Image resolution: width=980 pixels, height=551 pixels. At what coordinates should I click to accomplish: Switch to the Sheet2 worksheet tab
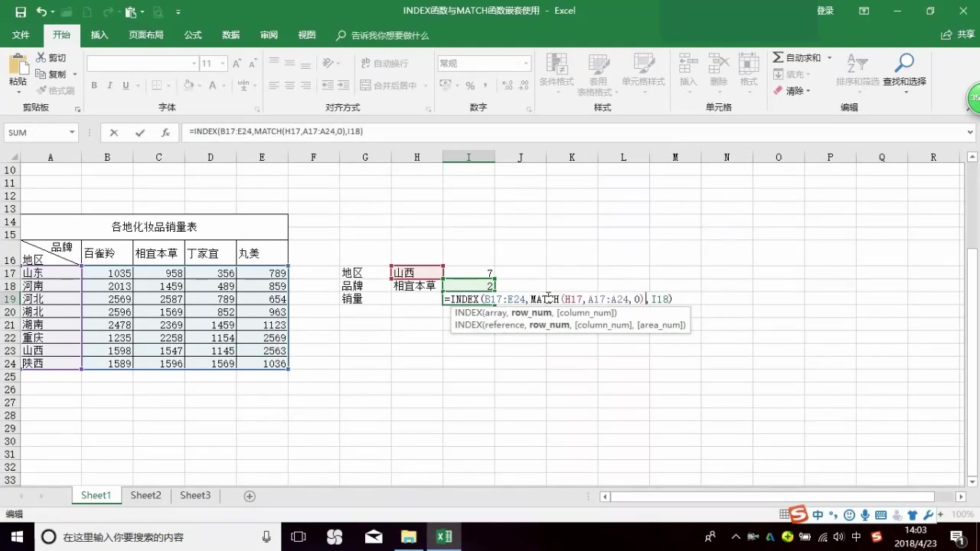(x=145, y=495)
